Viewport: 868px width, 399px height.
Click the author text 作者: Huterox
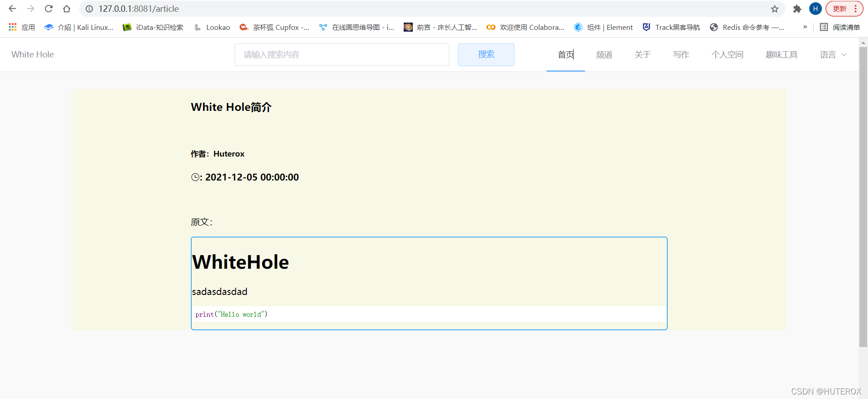point(217,154)
